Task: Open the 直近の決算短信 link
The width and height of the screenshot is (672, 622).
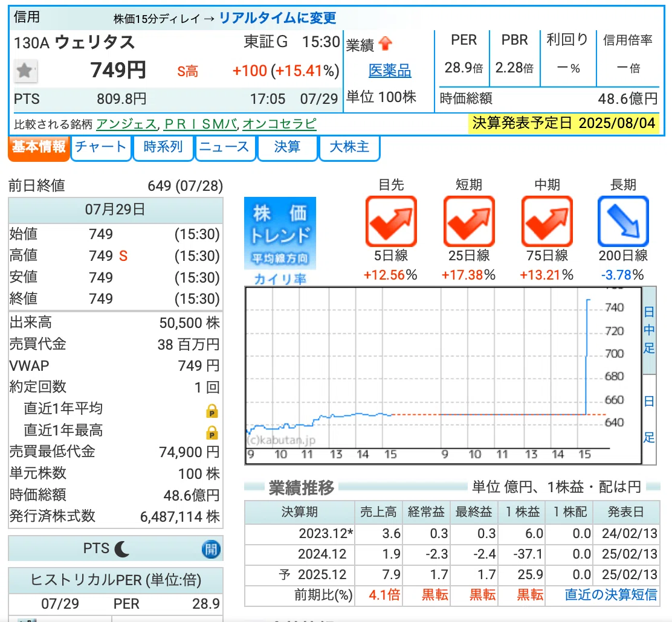Action: click(611, 594)
